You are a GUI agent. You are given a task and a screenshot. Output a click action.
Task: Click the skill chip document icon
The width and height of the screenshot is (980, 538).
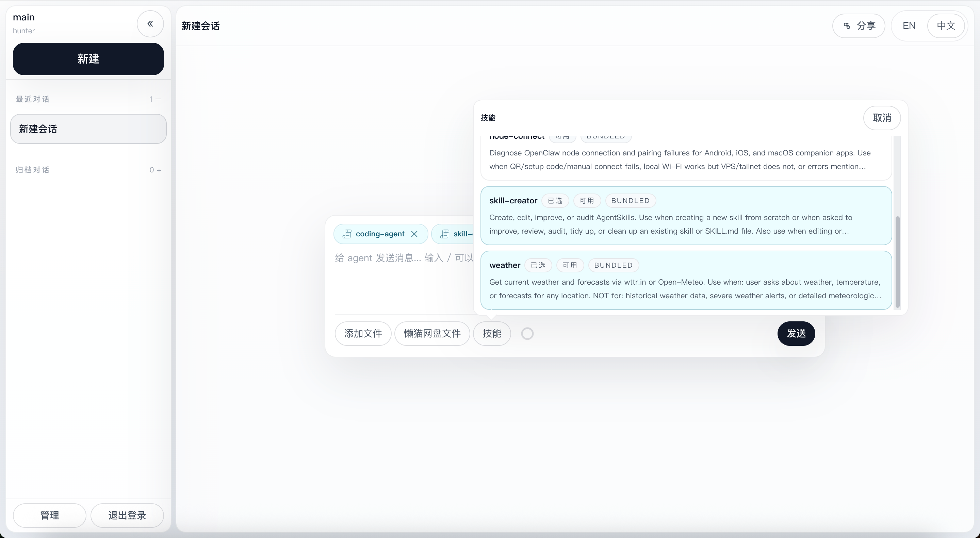[x=444, y=234]
